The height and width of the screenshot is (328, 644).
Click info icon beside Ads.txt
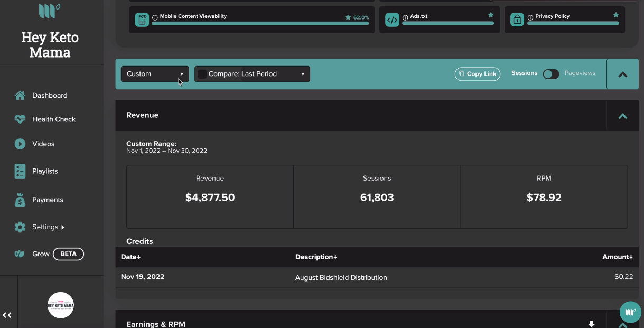pyautogui.click(x=405, y=17)
